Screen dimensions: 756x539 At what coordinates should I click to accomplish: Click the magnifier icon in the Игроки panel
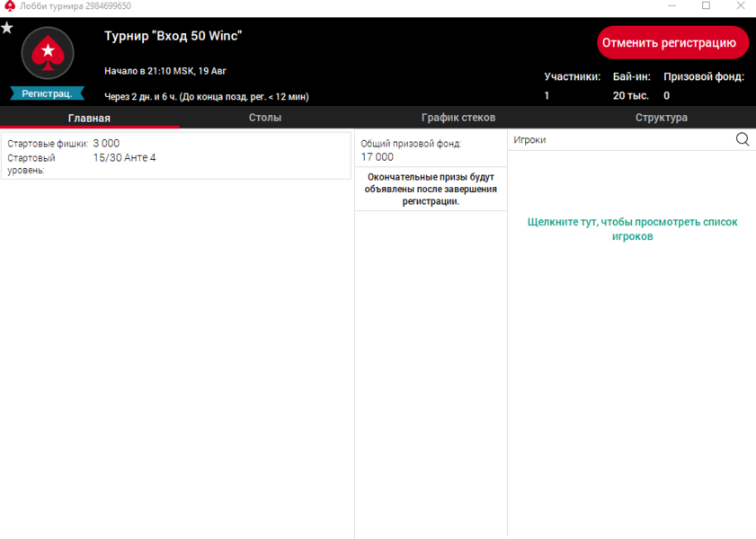pyautogui.click(x=743, y=139)
